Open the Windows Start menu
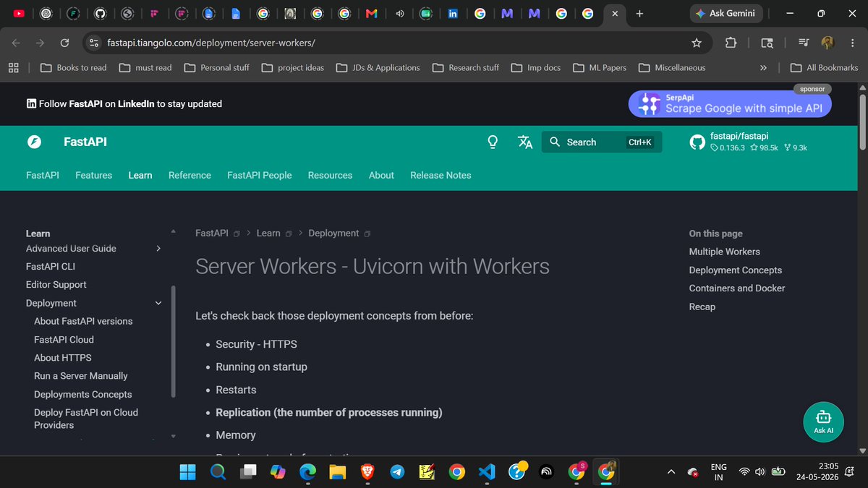Image resolution: width=868 pixels, height=488 pixels. [187, 472]
